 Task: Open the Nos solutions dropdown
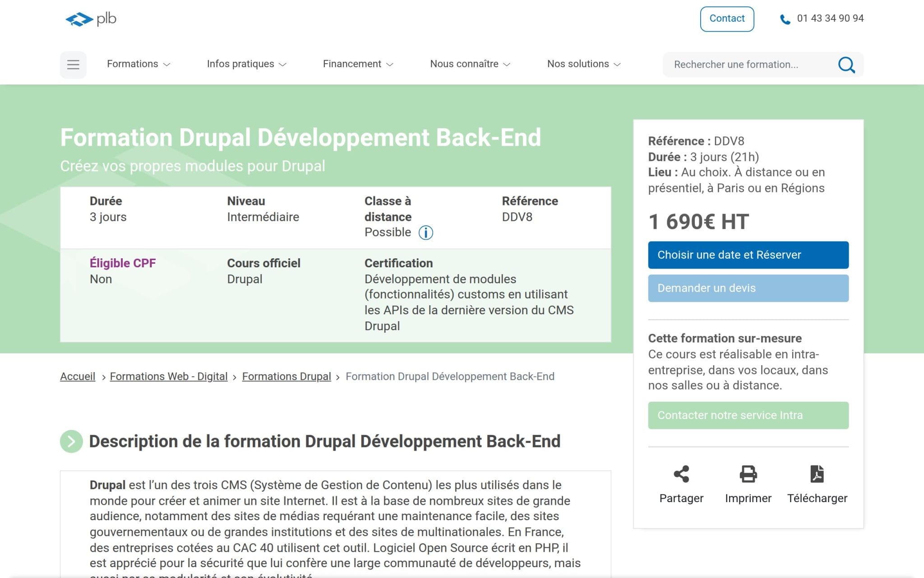click(x=584, y=64)
